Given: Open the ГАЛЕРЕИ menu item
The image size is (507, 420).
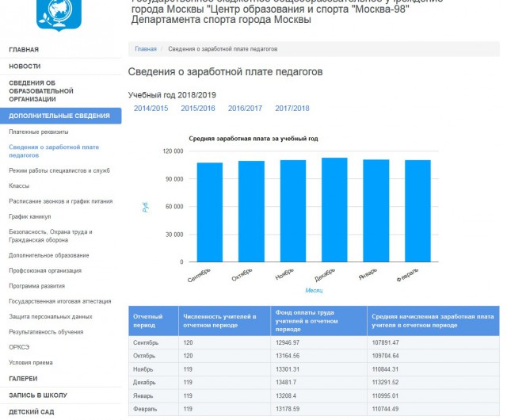Looking at the screenshot, I should coord(23,379).
